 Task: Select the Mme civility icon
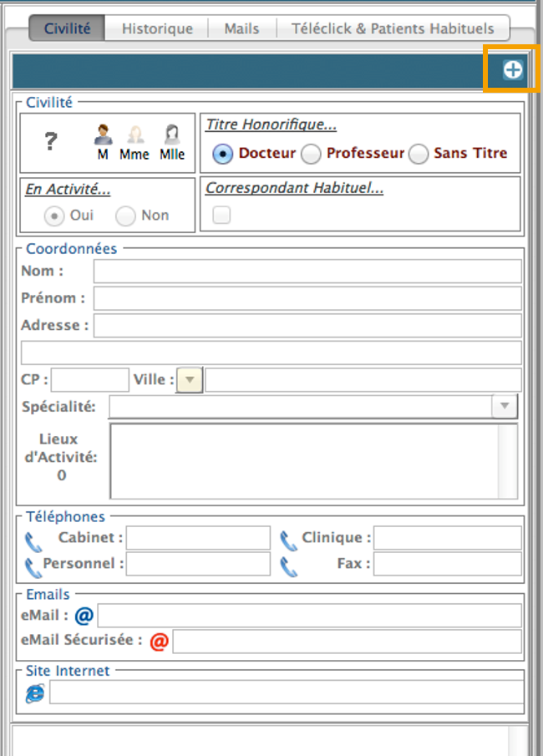[x=134, y=135]
